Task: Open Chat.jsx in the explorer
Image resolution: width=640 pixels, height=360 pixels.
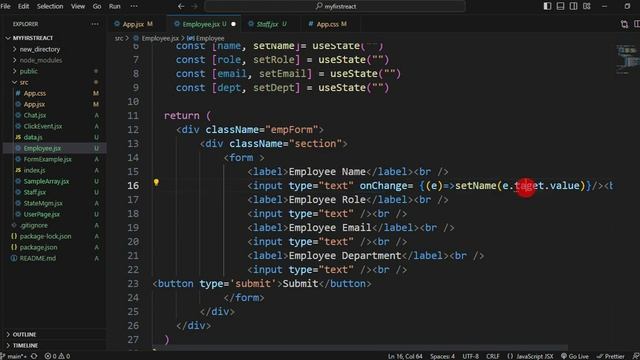Action: tap(35, 115)
